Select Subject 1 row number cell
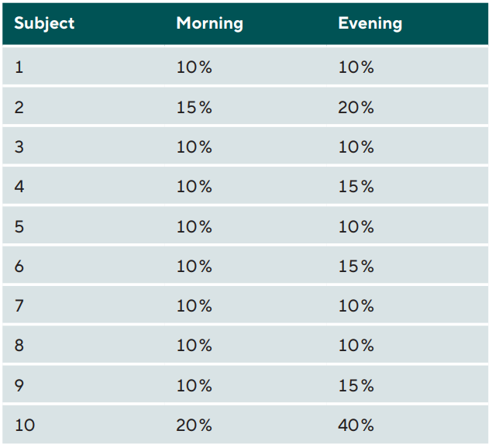 coord(84,66)
